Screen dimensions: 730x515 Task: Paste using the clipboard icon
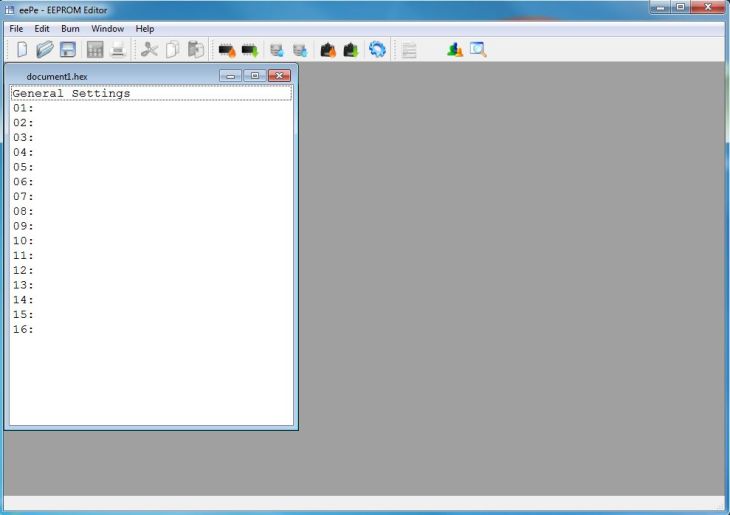tap(196, 49)
